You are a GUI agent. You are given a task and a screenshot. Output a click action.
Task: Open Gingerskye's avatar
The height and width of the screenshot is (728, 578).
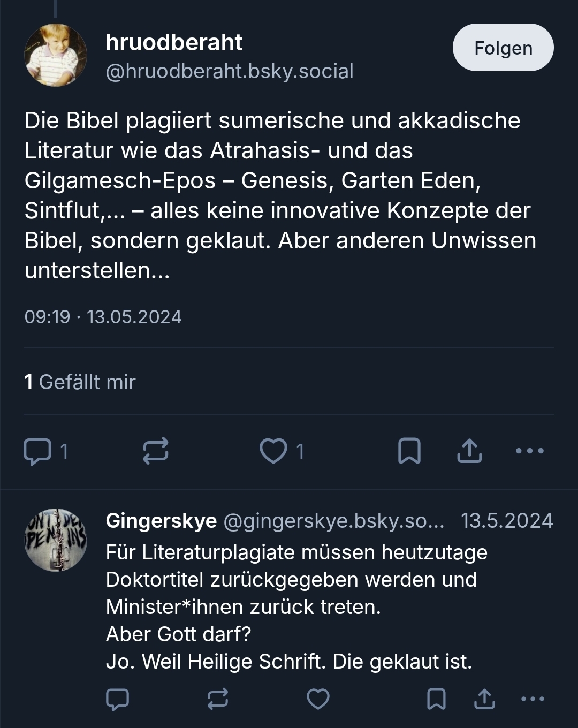click(x=56, y=540)
